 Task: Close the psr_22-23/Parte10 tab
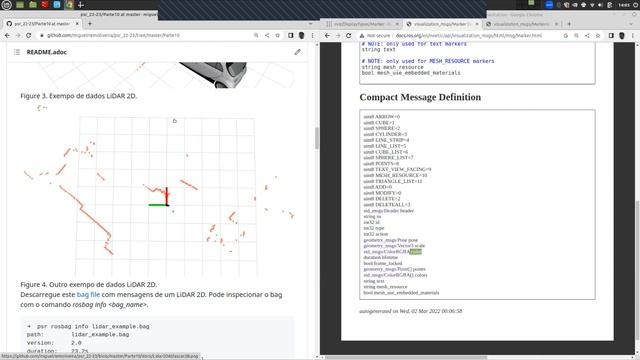[x=77, y=24]
